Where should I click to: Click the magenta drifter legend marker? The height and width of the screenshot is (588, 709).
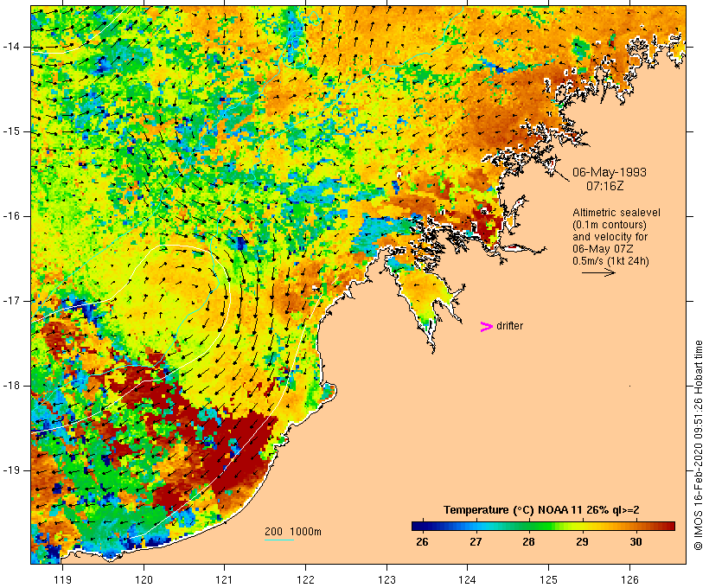point(486,327)
